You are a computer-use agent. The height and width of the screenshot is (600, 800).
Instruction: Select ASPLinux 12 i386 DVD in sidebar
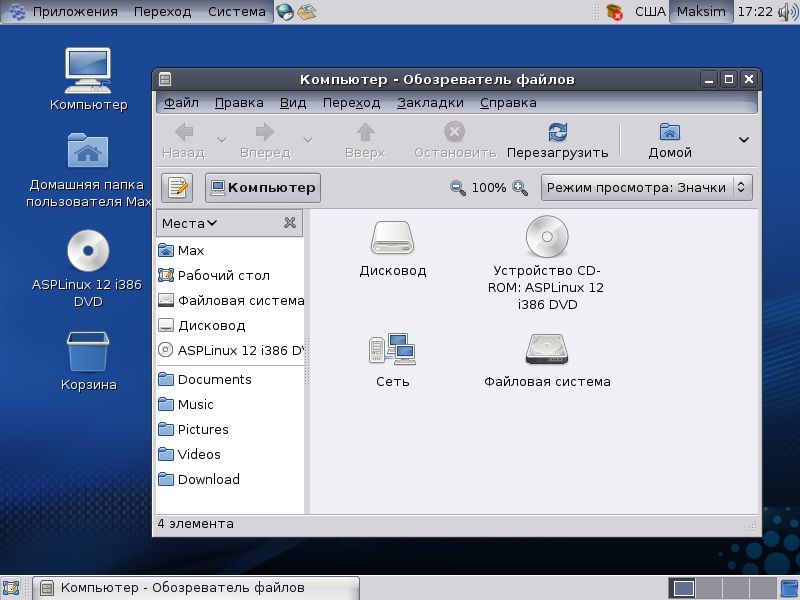click(231, 350)
